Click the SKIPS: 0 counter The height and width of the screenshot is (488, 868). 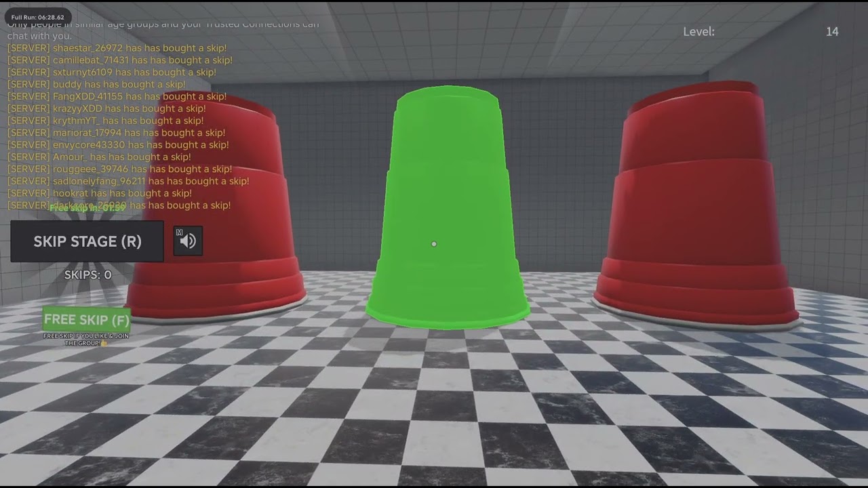[x=87, y=274]
